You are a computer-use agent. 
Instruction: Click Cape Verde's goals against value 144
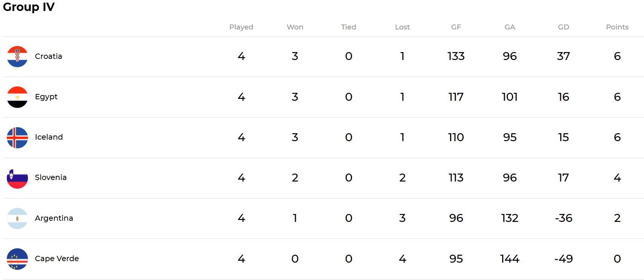pos(510,259)
